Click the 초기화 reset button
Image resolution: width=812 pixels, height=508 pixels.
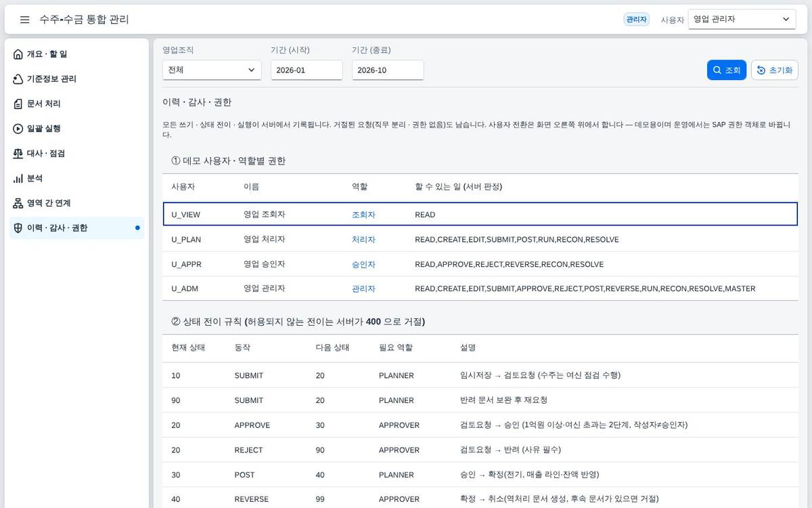click(x=774, y=70)
